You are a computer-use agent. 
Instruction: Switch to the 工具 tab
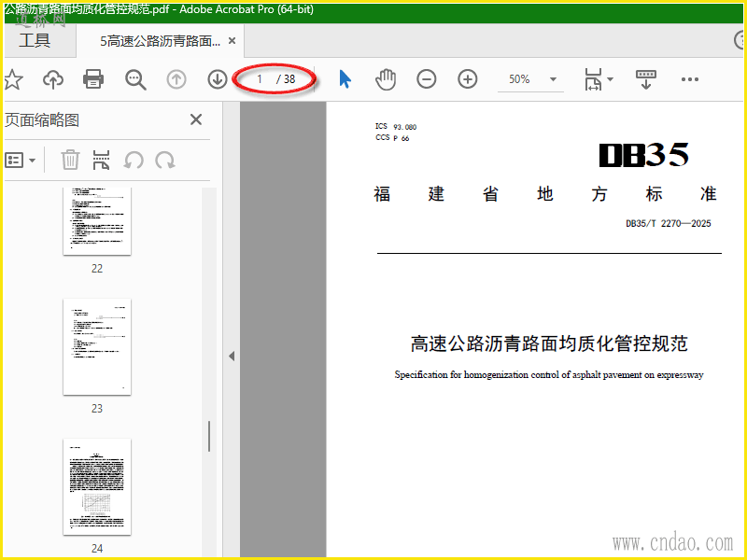click(x=35, y=40)
